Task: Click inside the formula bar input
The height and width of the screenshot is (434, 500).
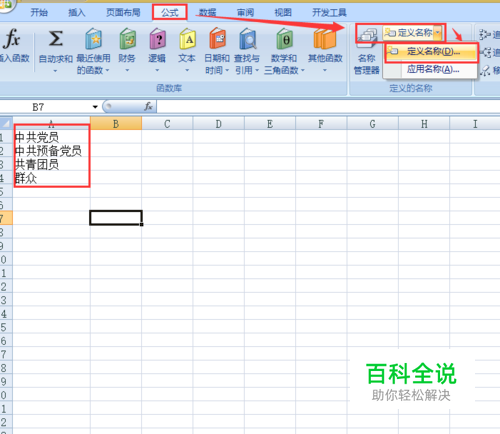Action: (328, 107)
